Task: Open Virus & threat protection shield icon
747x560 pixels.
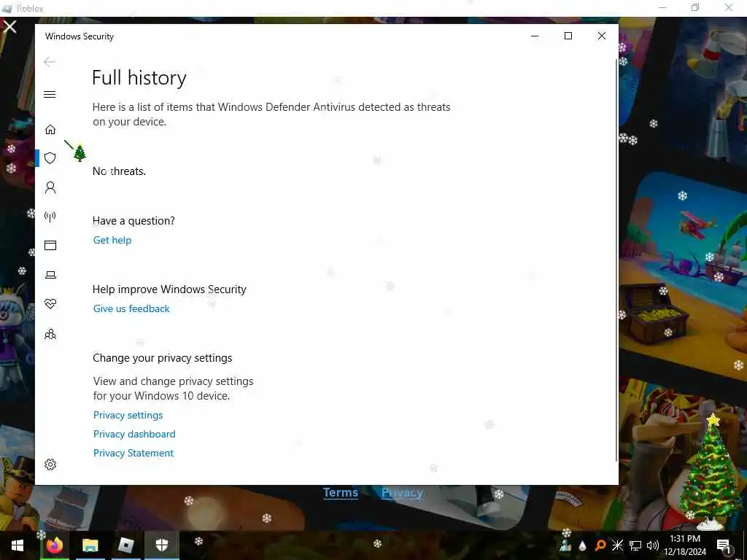Action: pyautogui.click(x=50, y=158)
